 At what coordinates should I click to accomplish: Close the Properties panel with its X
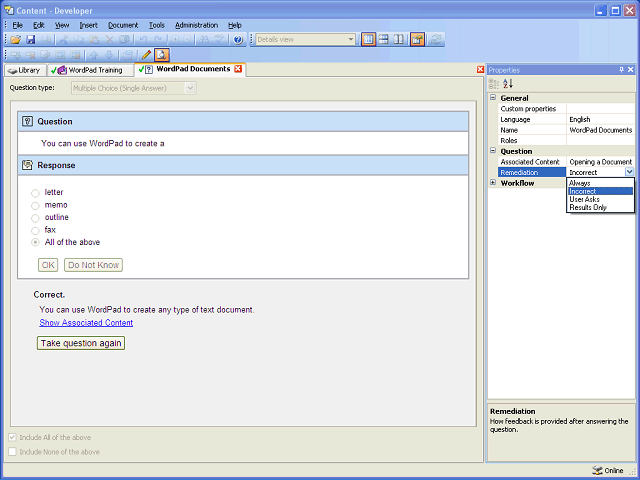(631, 70)
